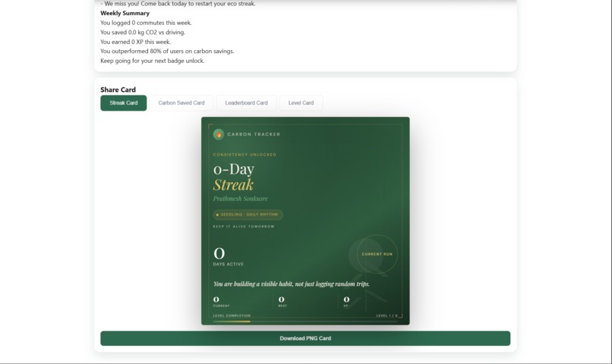Click the Current Run circle emblem
Viewport: 612px width, 364px height.
(377, 254)
